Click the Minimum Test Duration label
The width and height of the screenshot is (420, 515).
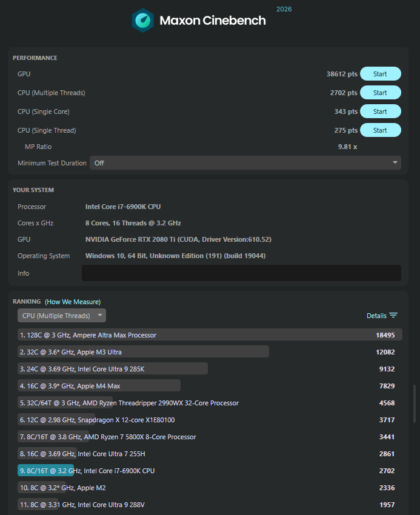[52, 163]
